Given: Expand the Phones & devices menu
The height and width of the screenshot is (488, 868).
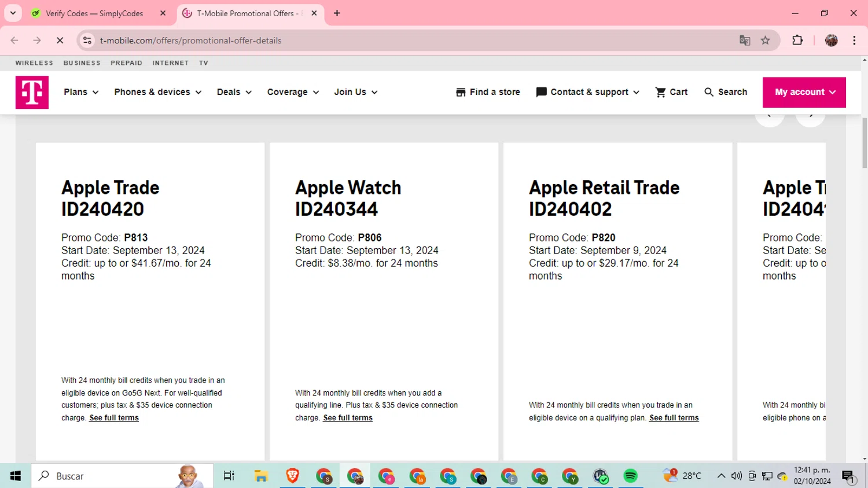Looking at the screenshot, I should click(157, 92).
